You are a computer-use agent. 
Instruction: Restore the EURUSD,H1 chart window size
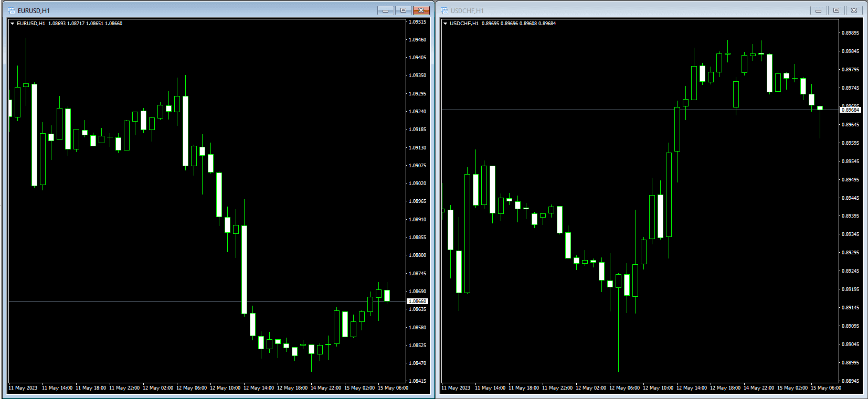point(404,10)
